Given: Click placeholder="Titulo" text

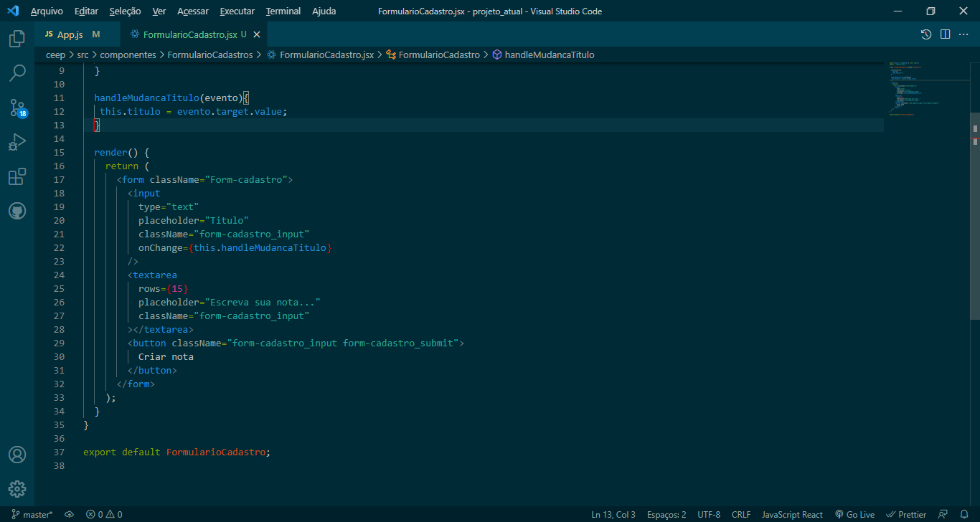Looking at the screenshot, I should point(194,220).
